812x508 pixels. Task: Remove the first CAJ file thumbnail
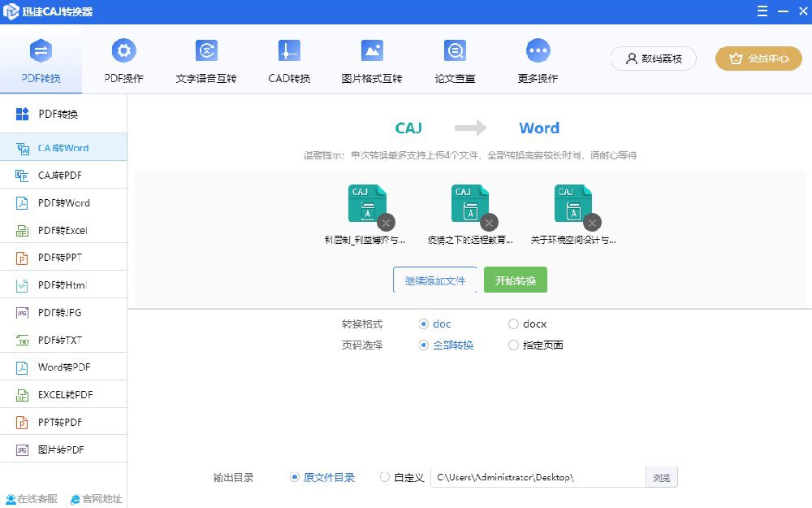386,223
